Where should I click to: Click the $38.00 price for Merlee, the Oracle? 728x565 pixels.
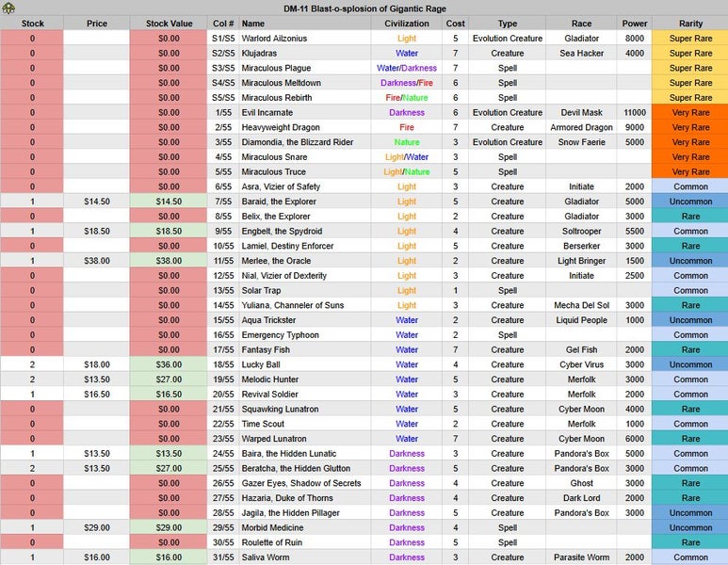[97, 261]
